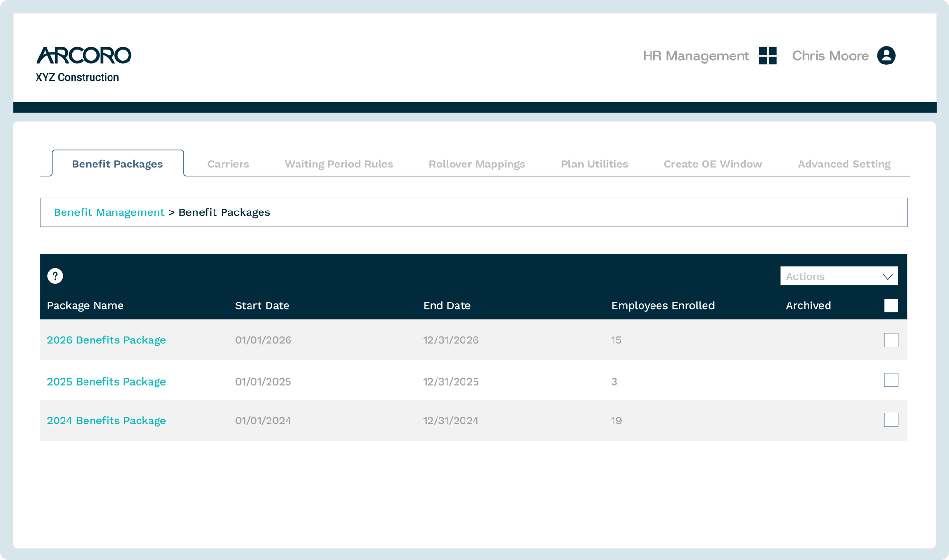
Task: Open the 2024 Benefits Package link
Action: [x=106, y=421]
